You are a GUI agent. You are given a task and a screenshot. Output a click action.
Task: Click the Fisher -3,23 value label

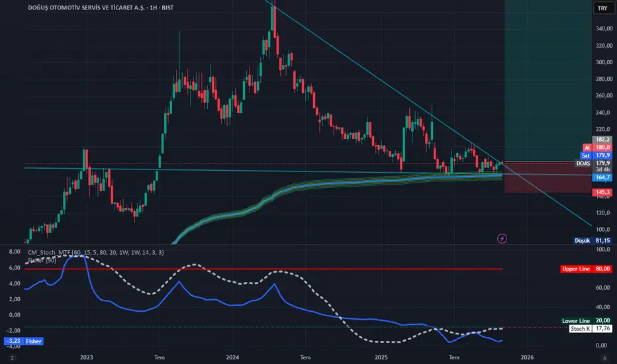pos(23,341)
